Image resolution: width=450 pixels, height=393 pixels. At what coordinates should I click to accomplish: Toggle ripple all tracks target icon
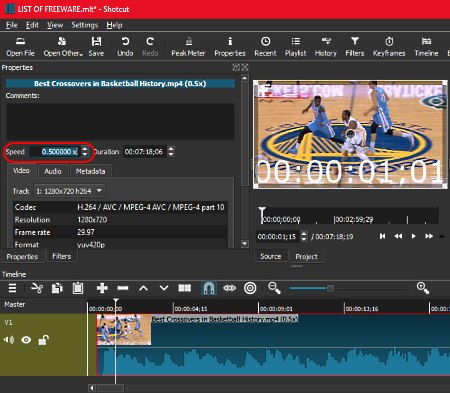[250, 288]
